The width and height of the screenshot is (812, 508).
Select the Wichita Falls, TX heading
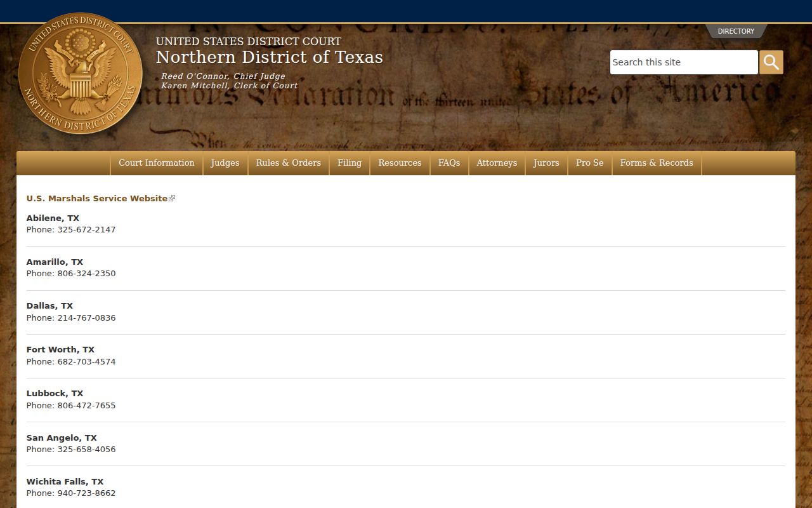[x=65, y=482]
